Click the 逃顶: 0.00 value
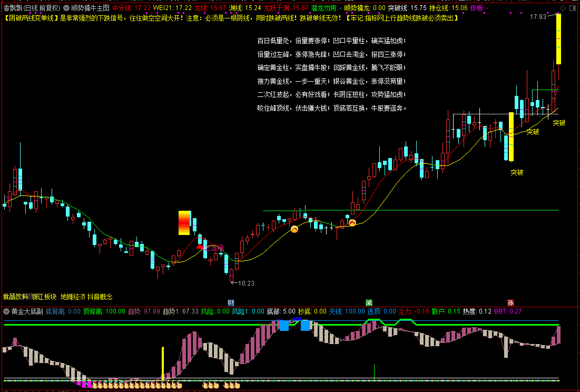The image size is (580, 392). point(382,311)
